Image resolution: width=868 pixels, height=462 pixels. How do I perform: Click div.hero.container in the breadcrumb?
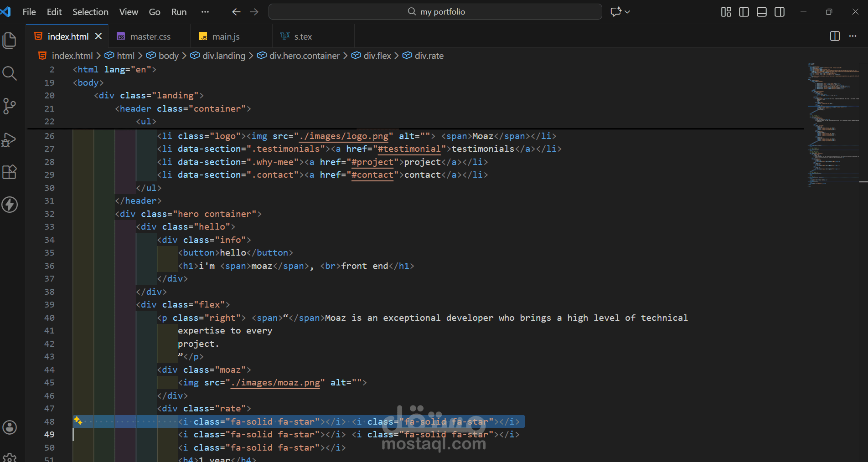coord(304,55)
